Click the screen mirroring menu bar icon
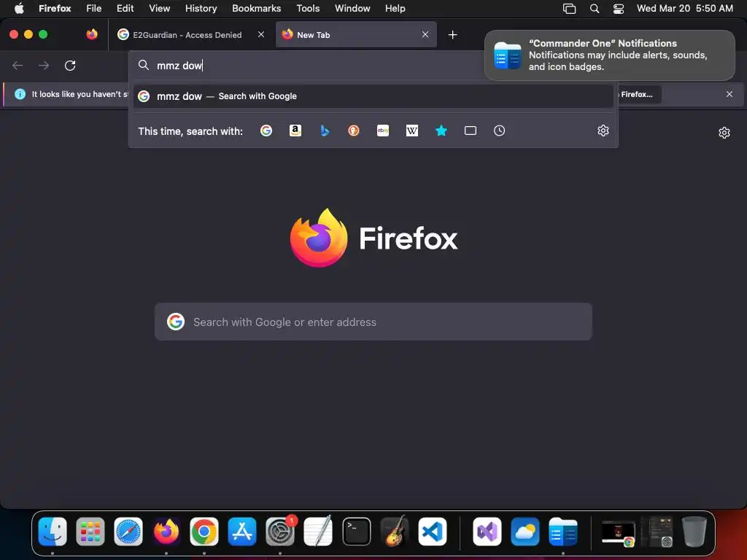 [x=569, y=9]
